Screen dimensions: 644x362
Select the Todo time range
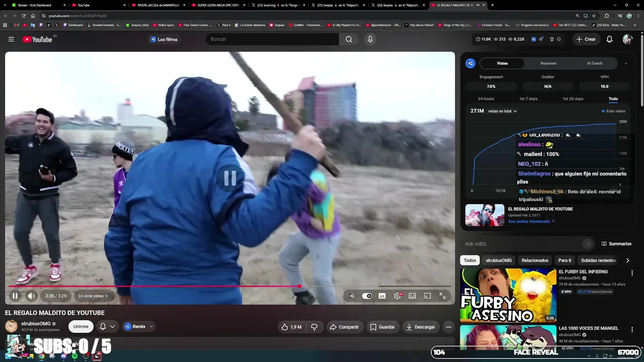pos(613,99)
